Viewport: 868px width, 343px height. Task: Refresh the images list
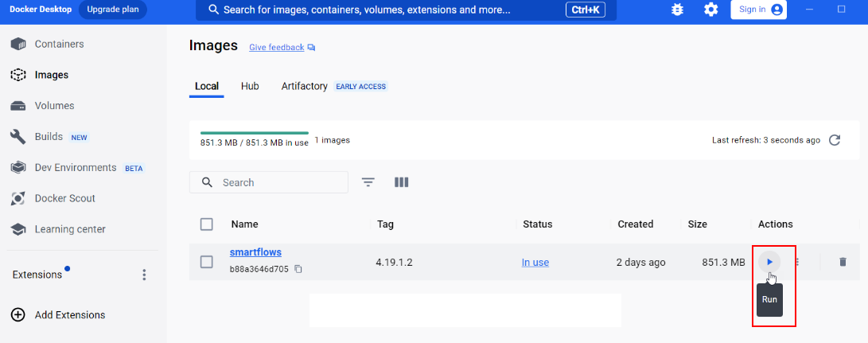[835, 140]
